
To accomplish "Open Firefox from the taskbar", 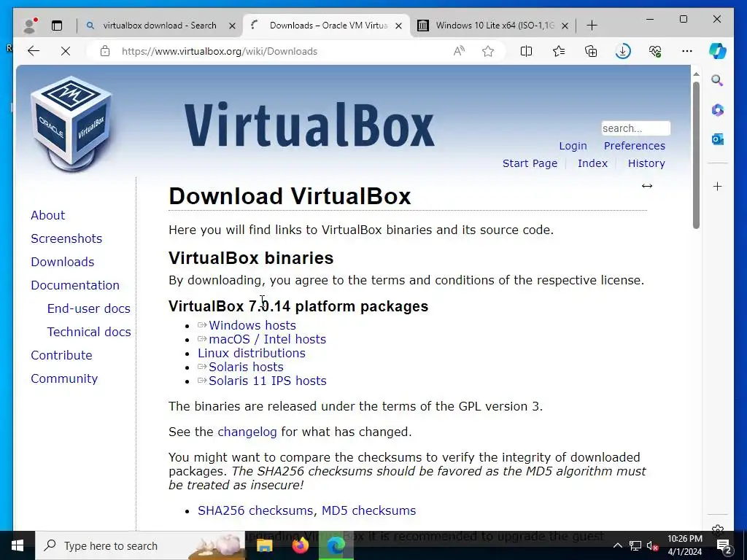I will [300, 545].
